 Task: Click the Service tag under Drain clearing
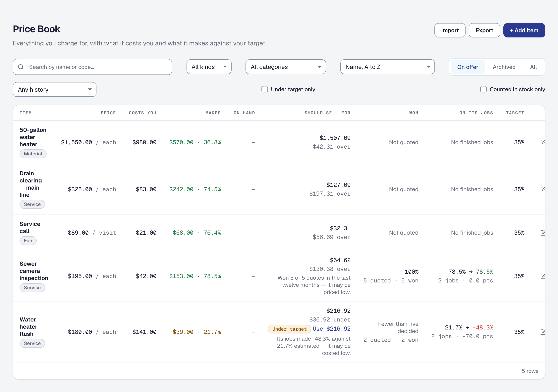tap(32, 204)
